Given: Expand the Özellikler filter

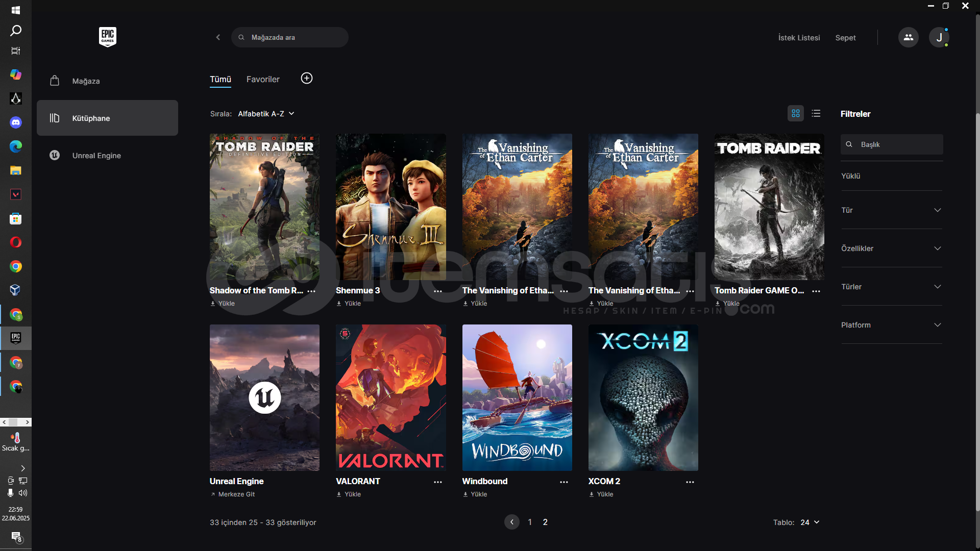Looking at the screenshot, I should [x=891, y=248].
